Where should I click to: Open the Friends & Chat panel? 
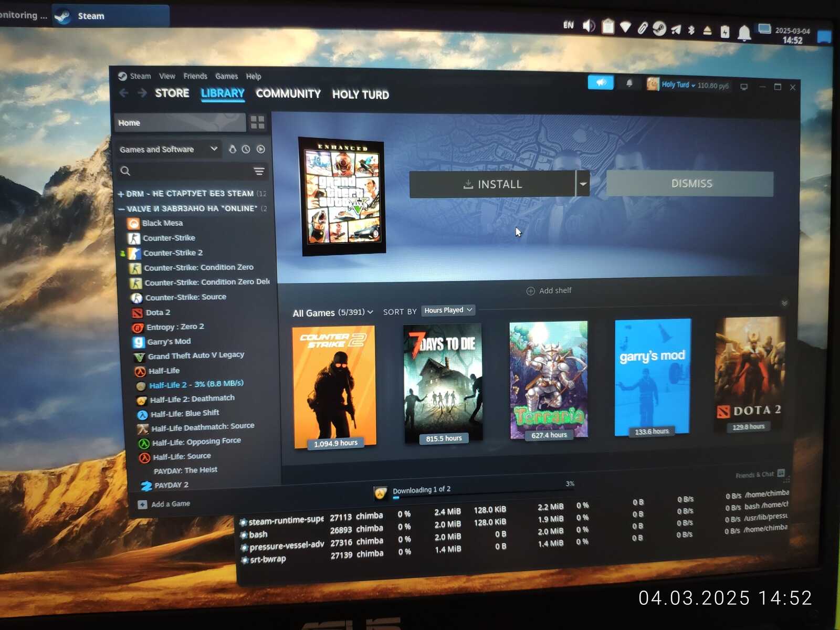(760, 475)
